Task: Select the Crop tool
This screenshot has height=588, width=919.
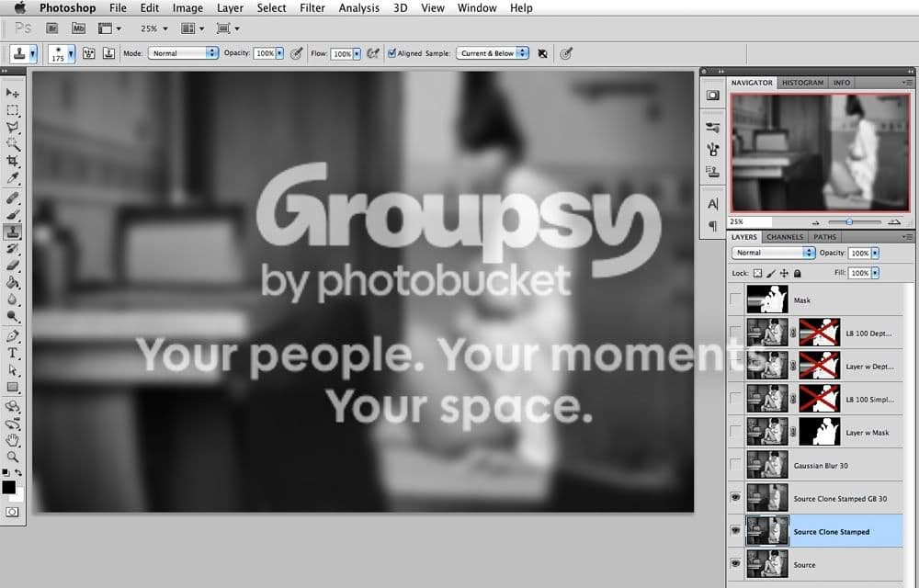Action: (12, 161)
